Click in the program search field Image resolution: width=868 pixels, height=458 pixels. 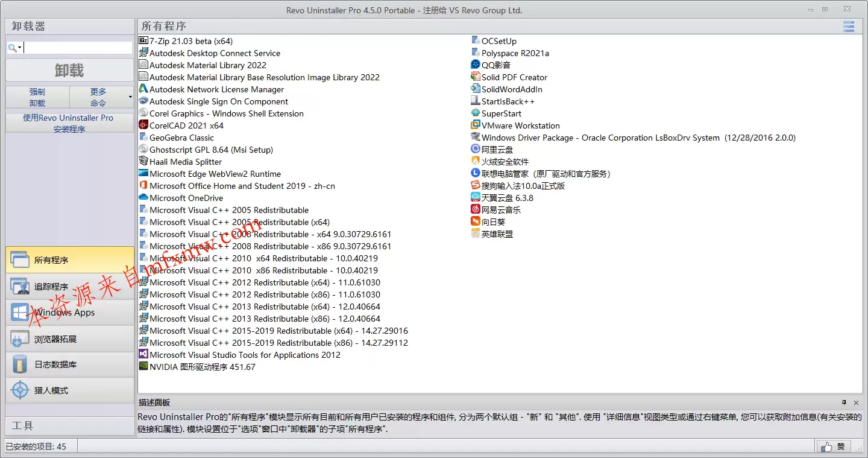pyautogui.click(x=78, y=48)
